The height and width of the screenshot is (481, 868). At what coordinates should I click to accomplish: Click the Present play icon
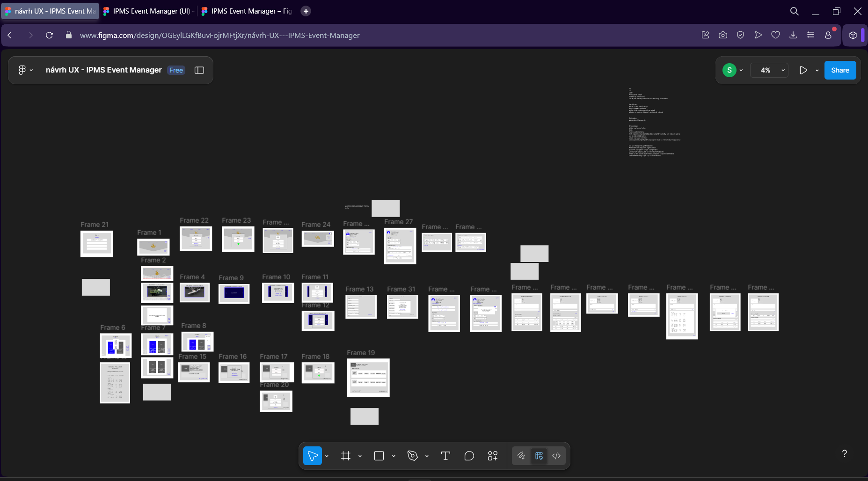(x=803, y=70)
